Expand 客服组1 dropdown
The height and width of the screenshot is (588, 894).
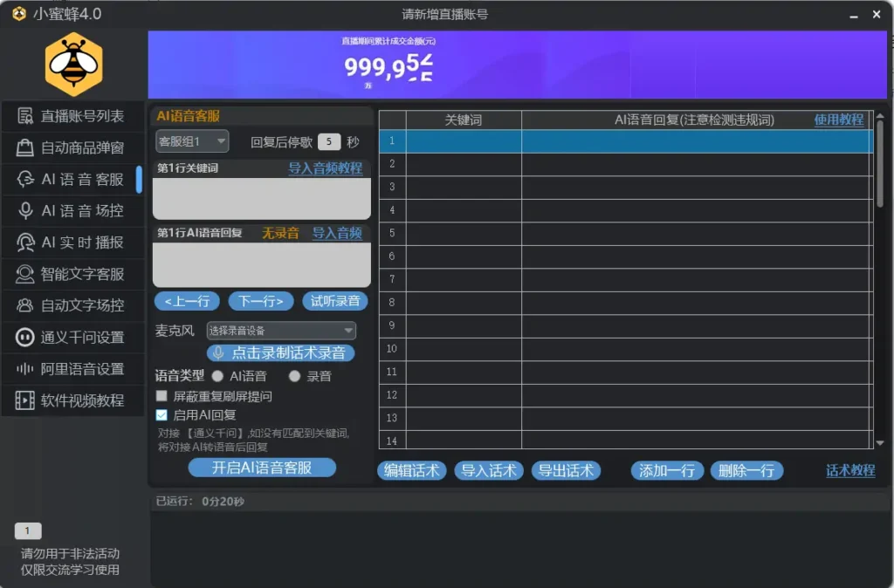click(x=192, y=141)
